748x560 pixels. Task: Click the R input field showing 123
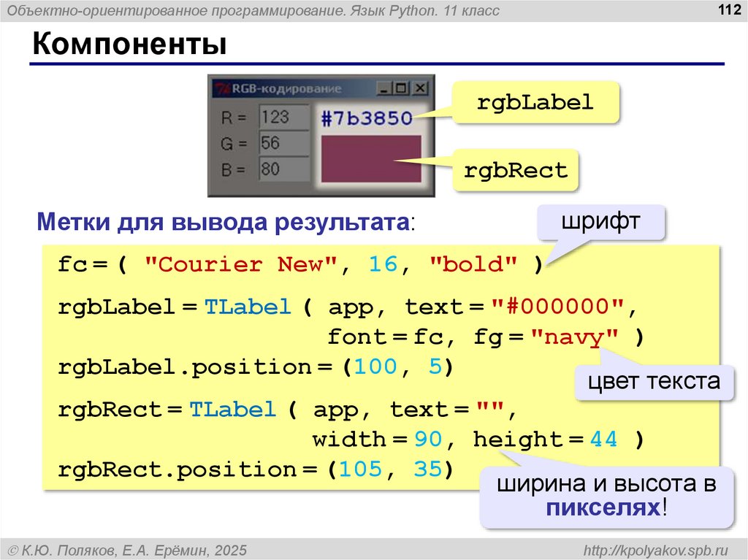[284, 118]
